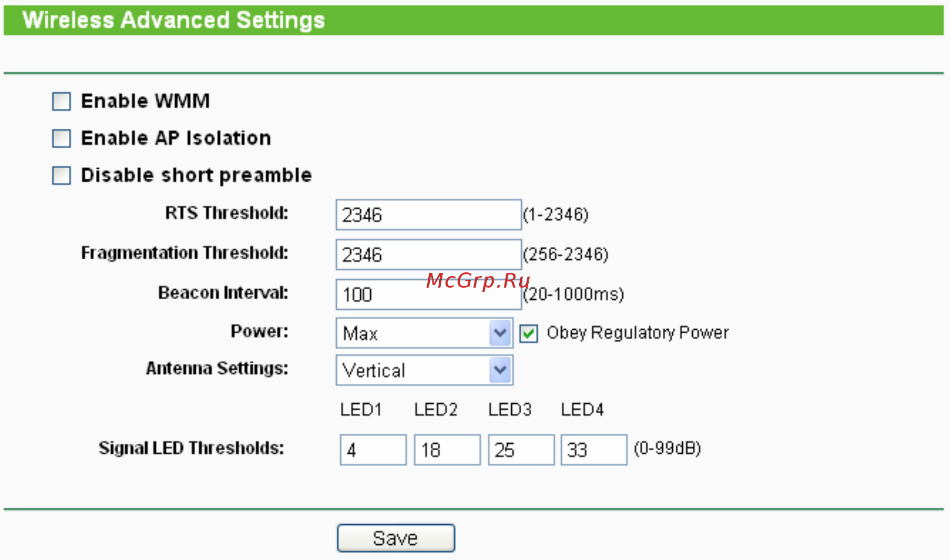
Task: Click the 'RTS Threshold:' label
Action: (227, 213)
